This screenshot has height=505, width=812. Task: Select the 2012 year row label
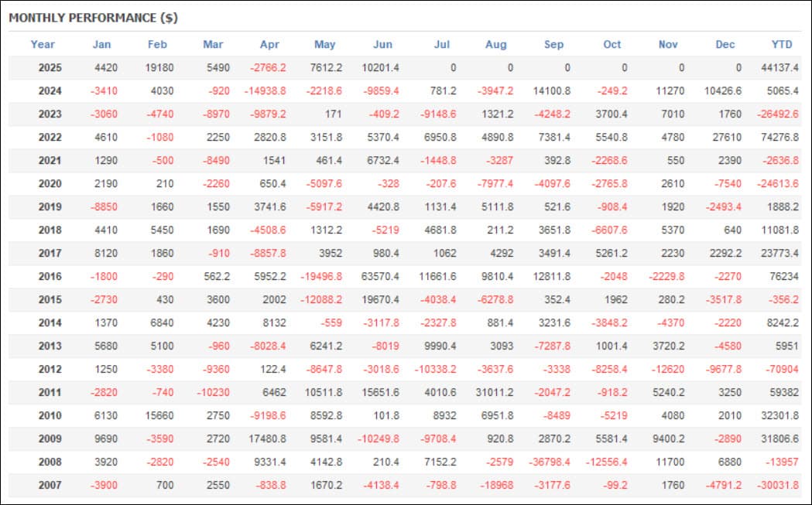[x=50, y=370]
